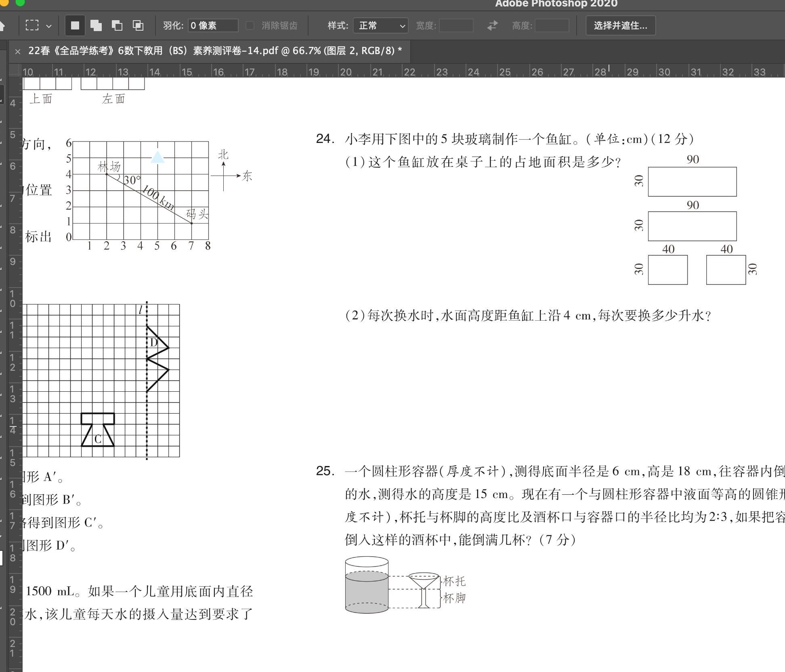Click the question 24. heading text
Viewport: 785px width, 672px height.
325,139
